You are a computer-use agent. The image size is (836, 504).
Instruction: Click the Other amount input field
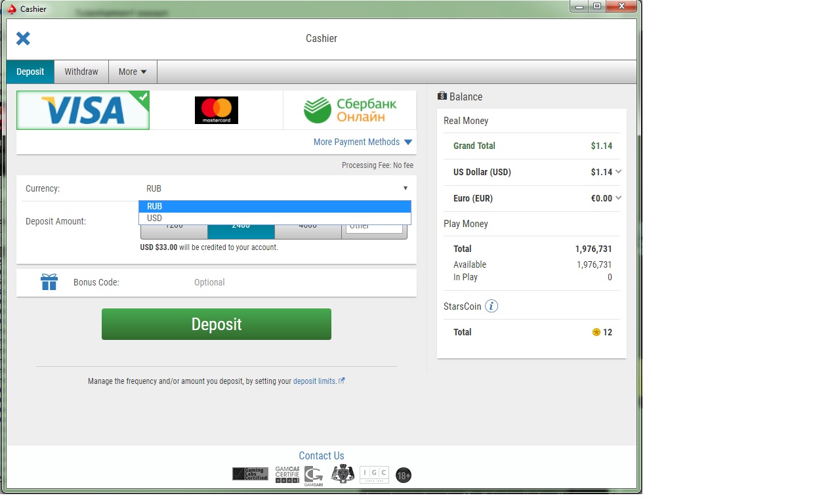point(374,229)
